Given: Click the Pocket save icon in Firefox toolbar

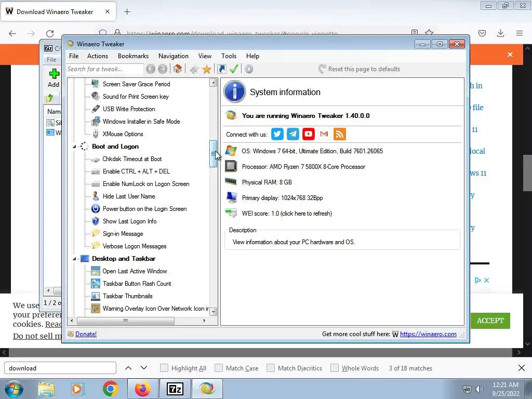Looking at the screenshot, I should pos(482,33).
